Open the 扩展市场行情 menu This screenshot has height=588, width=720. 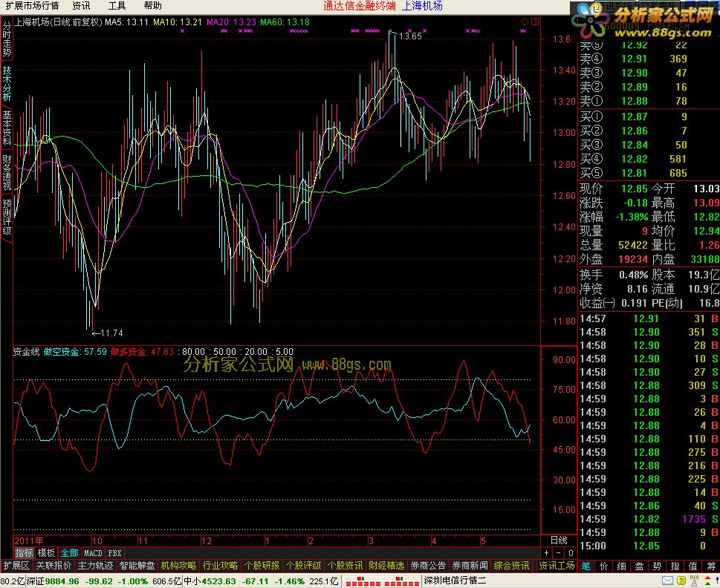[32, 5]
